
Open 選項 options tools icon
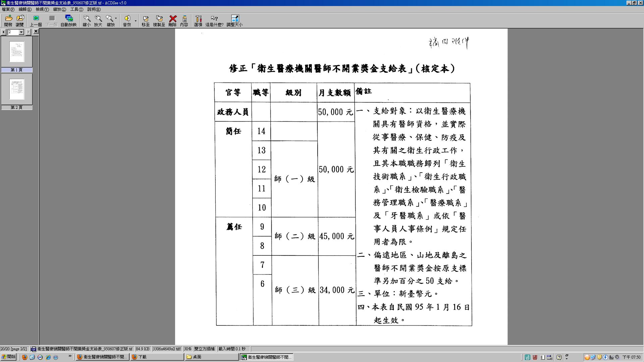click(x=198, y=20)
